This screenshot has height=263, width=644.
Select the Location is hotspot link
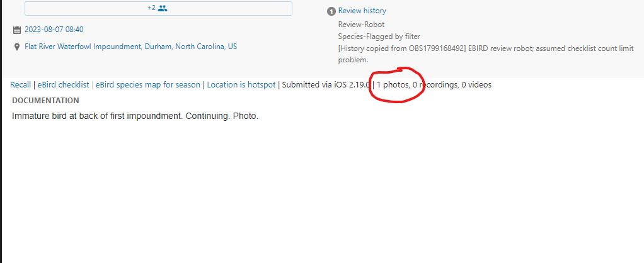(241, 85)
